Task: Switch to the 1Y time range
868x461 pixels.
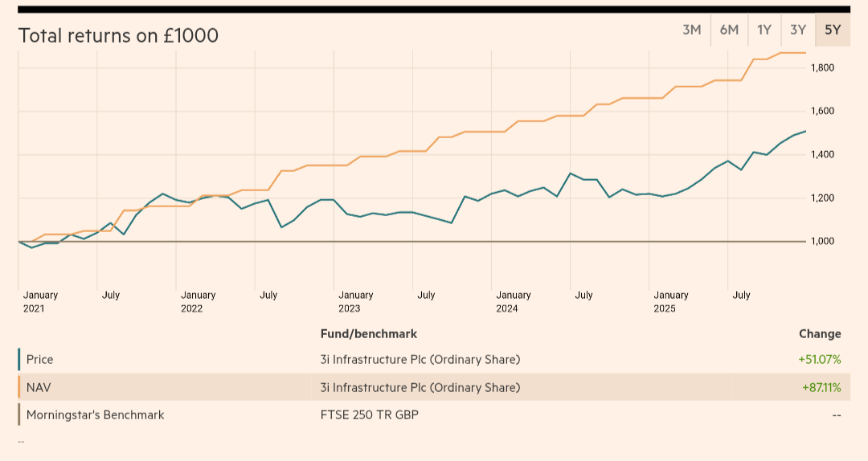Action: tap(764, 30)
